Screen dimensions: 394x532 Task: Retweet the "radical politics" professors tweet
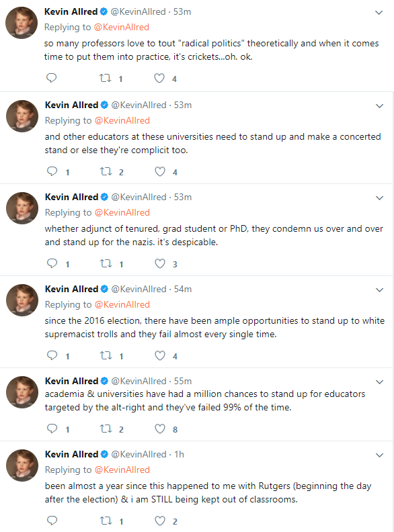coord(106,79)
